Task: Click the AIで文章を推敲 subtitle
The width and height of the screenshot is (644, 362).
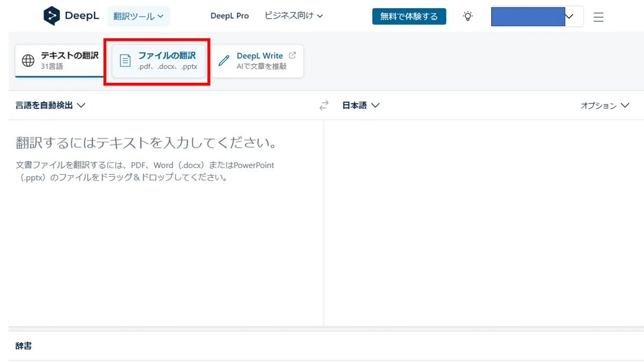Action: 262,67
